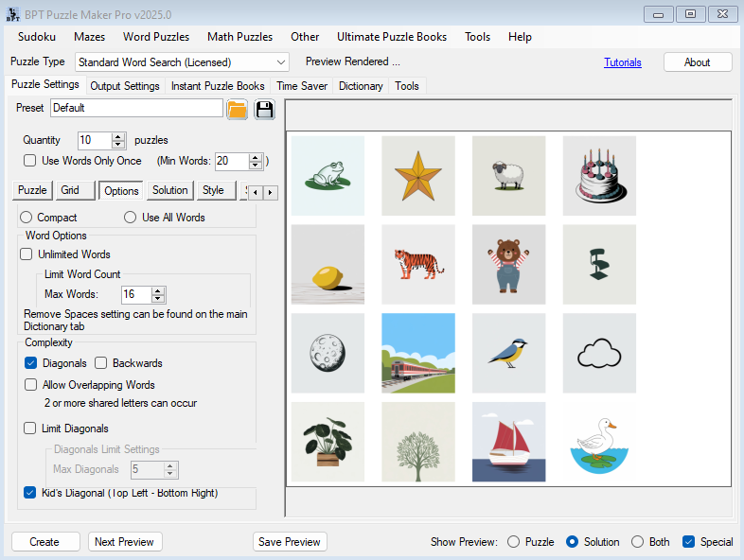Click the Next Preview button
This screenshot has width=744, height=560.
pyautogui.click(x=124, y=541)
